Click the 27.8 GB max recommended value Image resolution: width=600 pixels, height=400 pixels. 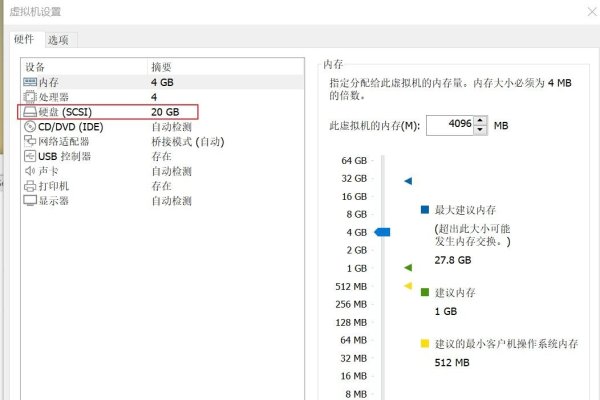pos(453,260)
